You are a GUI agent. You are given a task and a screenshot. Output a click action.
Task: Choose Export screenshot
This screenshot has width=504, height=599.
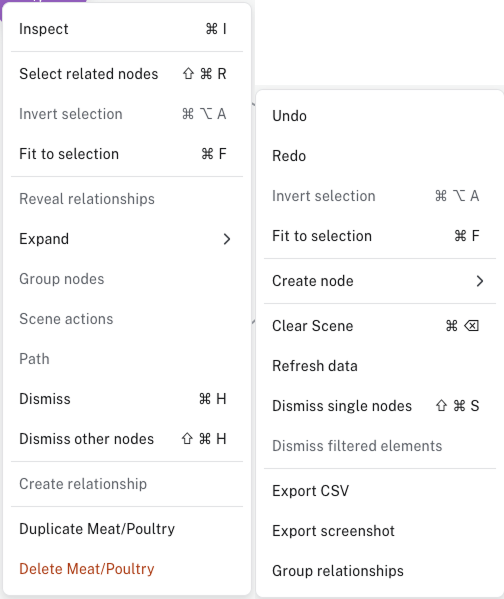coord(380,531)
